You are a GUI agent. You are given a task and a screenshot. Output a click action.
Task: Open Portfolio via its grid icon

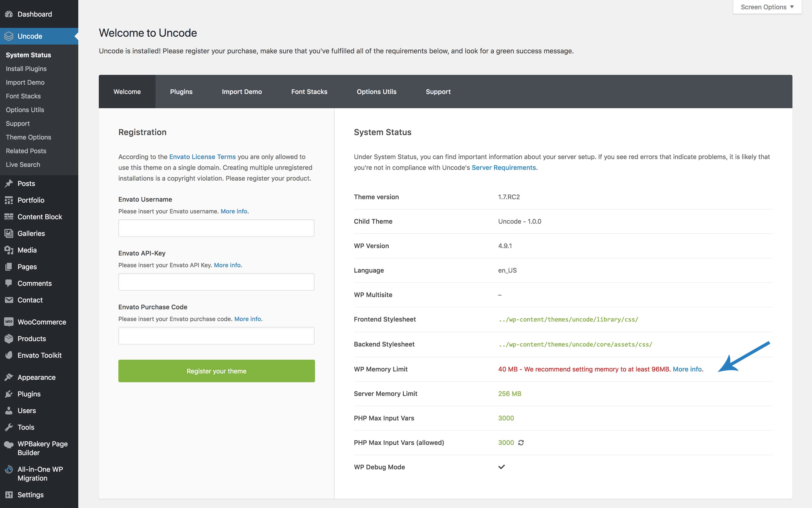[9, 200]
